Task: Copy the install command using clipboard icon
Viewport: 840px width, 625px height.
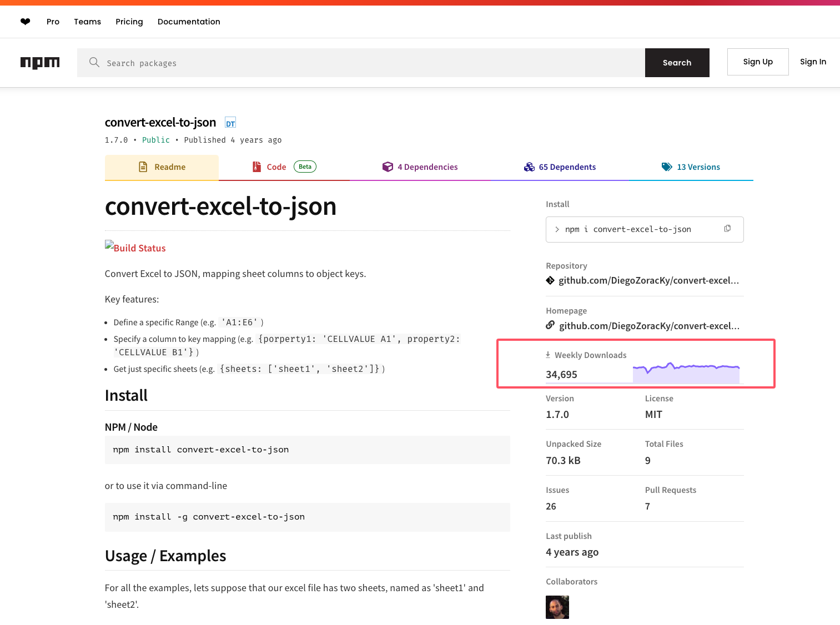Action: click(x=727, y=228)
